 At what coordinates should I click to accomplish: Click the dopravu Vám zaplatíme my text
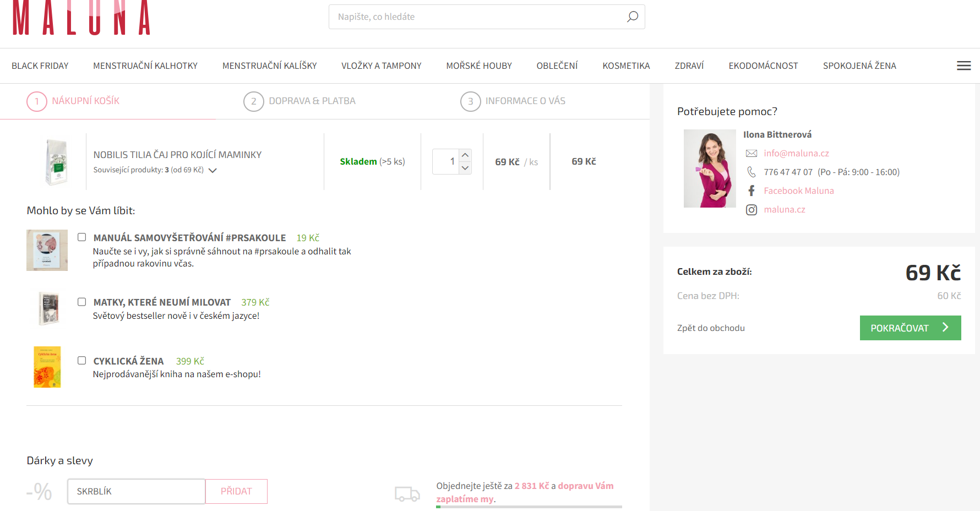click(525, 492)
